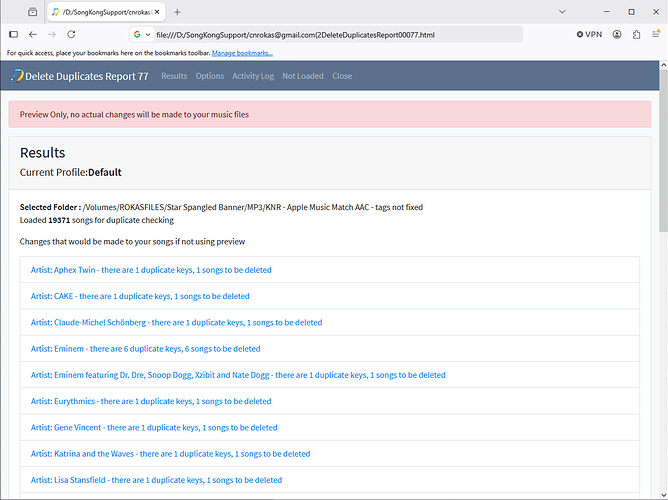Expand the Google search engine dropdown
Viewport: 668px width, 500px height.
click(x=142, y=34)
